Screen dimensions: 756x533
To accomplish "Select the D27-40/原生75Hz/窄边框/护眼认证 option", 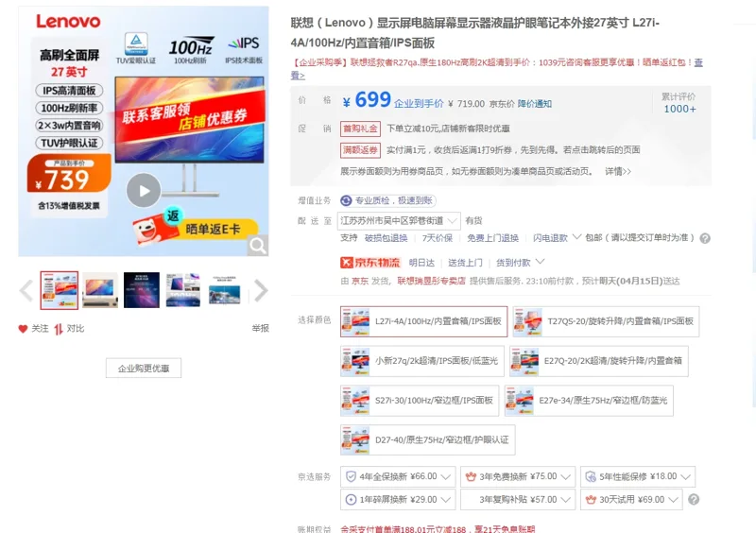I will click(x=428, y=439).
